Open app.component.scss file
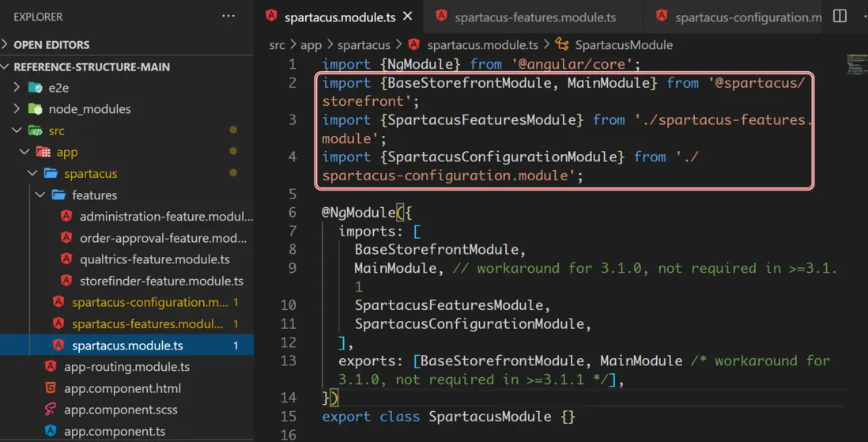868x442 pixels. point(121,410)
